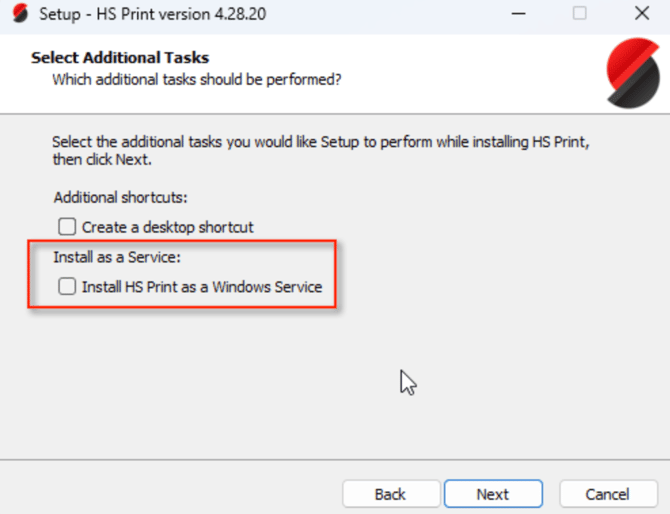Click the HS Print icon in title bar
Screen dimensions: 670x514
tap(20, 13)
